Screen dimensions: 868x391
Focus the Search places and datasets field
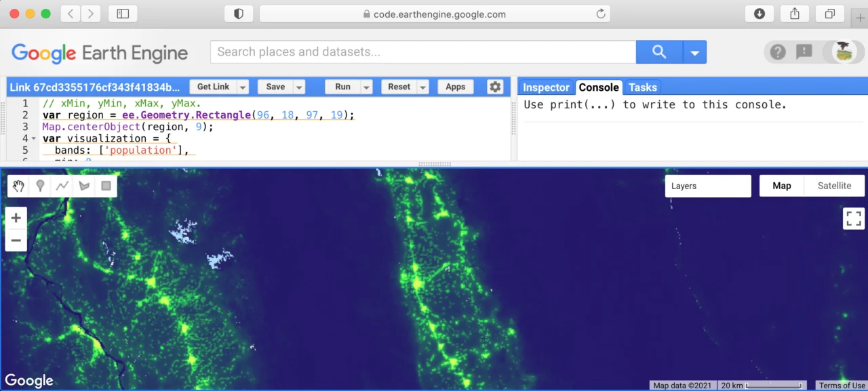(x=423, y=52)
